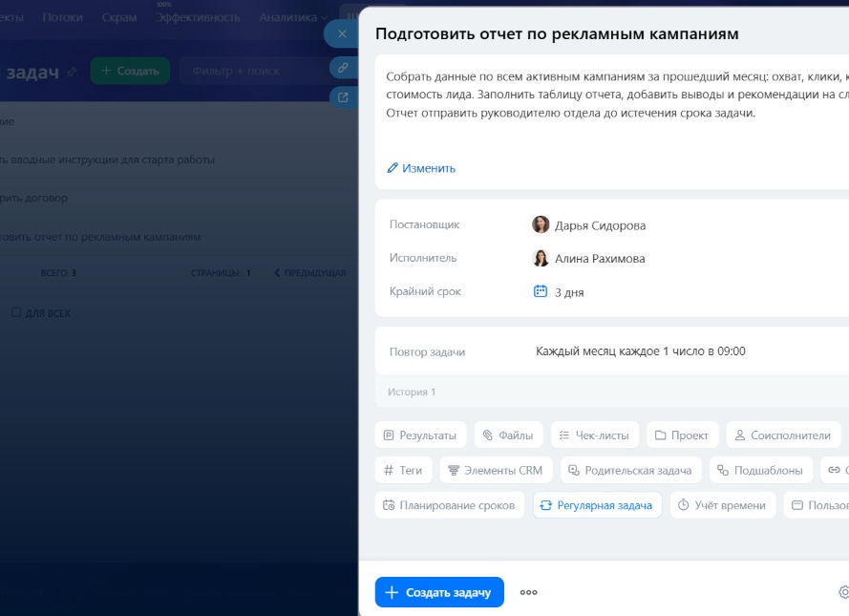Click into the task description text
Viewport: 849px width, 616px height.
[617, 95]
